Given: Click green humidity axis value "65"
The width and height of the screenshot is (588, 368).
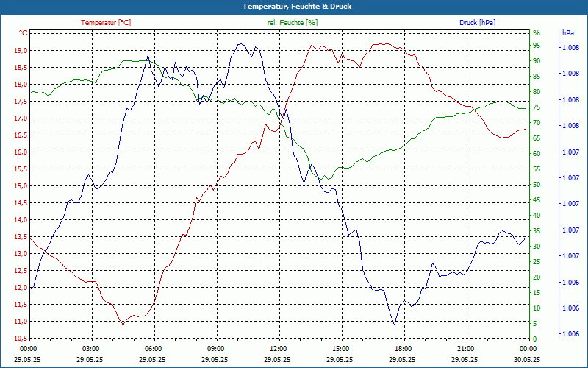Looking at the screenshot, I should (x=537, y=138).
